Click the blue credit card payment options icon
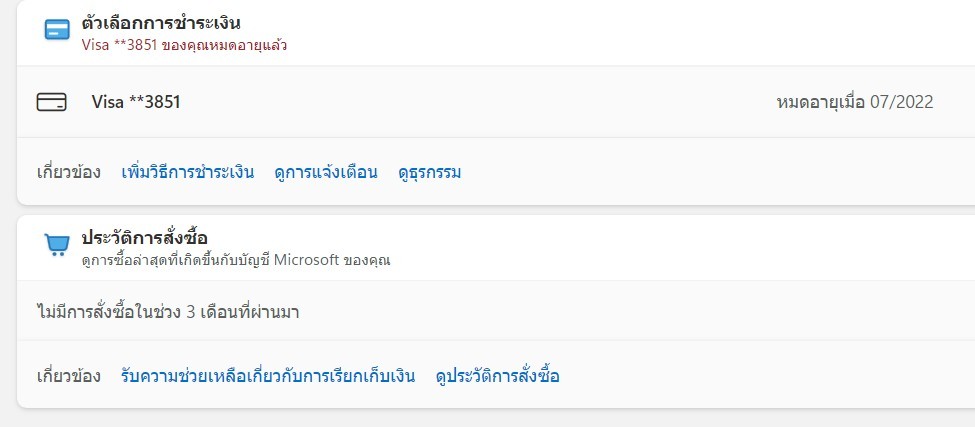Image resolution: width=975 pixels, height=427 pixels. pos(57,31)
